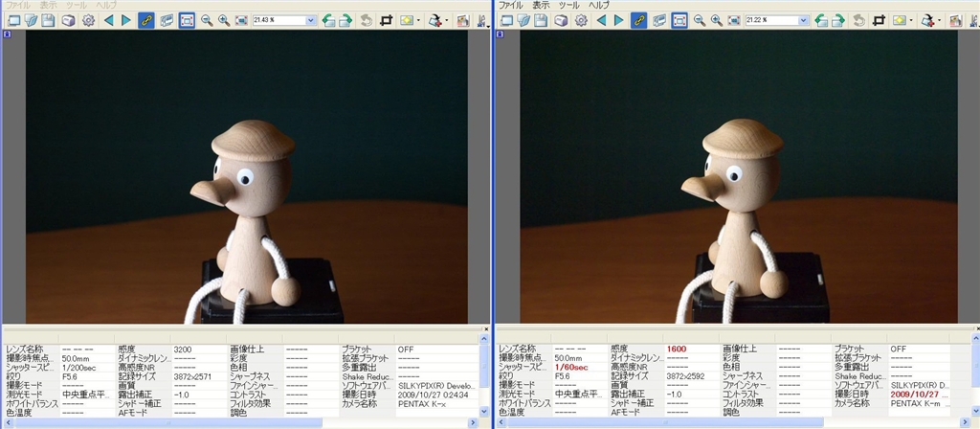Click the 3200 sensitivity value
The image size is (980, 429).
pyautogui.click(x=182, y=349)
